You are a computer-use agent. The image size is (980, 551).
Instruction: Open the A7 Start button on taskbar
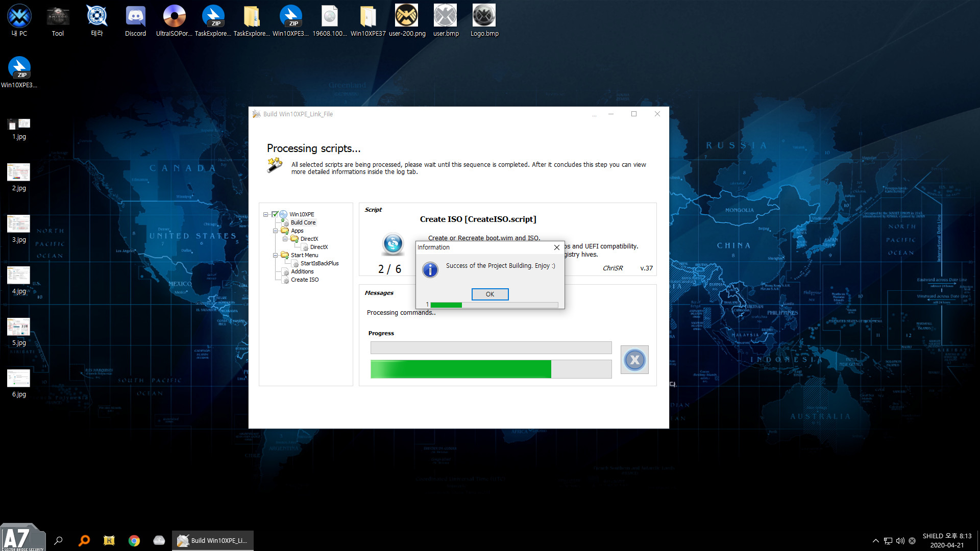click(x=22, y=538)
